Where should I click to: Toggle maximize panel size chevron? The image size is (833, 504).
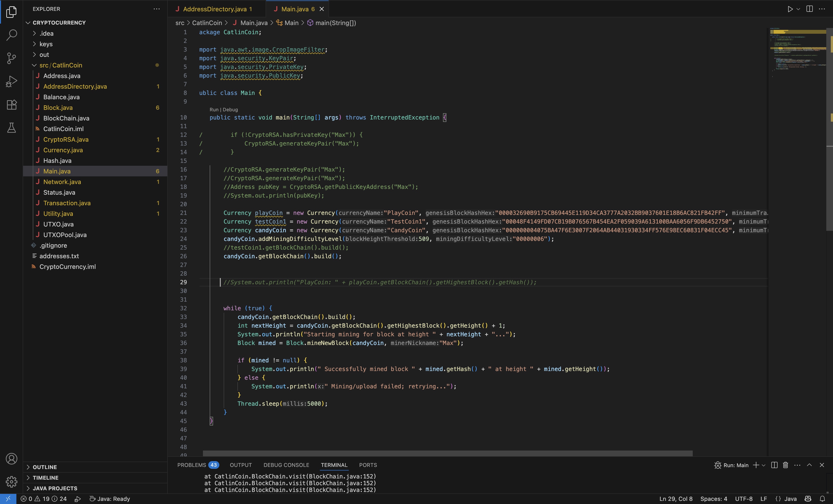[x=809, y=465]
